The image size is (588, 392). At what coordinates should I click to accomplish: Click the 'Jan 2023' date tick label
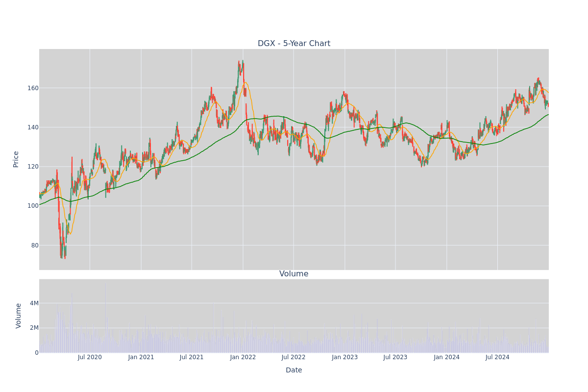click(x=345, y=357)
